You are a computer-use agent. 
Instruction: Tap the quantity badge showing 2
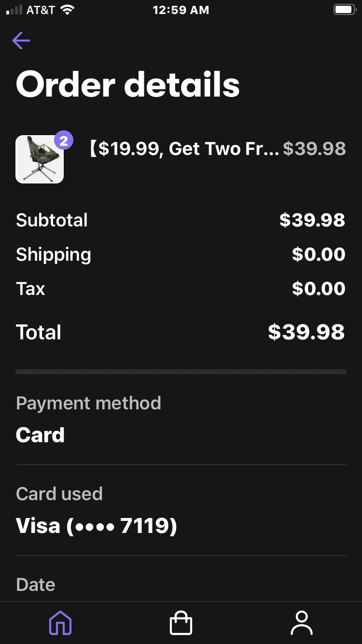click(x=64, y=140)
